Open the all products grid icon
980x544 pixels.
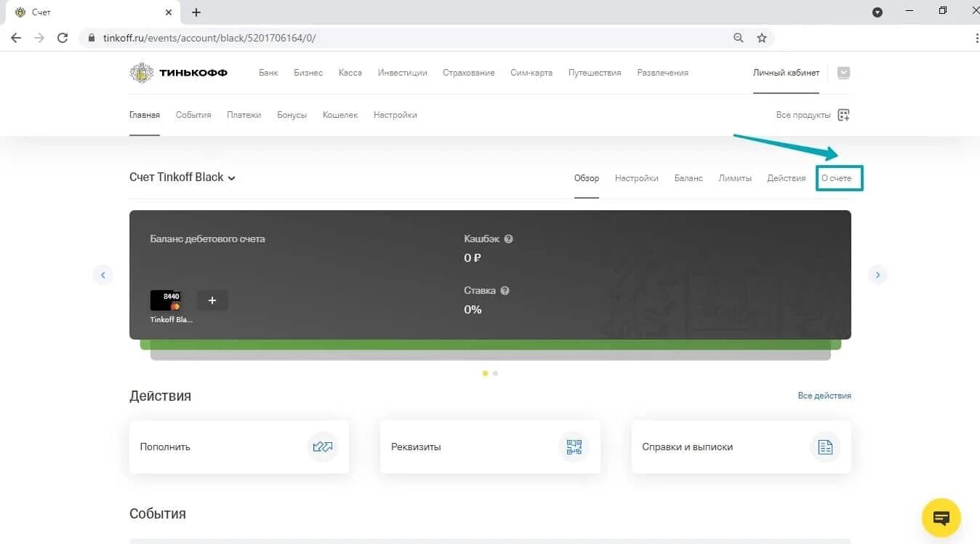843,115
